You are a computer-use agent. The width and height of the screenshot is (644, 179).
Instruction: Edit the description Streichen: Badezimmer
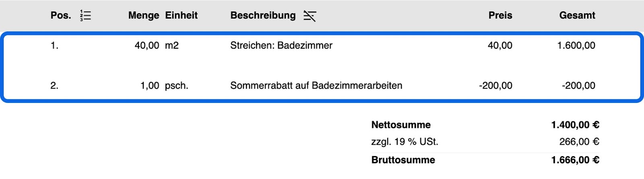tap(281, 45)
